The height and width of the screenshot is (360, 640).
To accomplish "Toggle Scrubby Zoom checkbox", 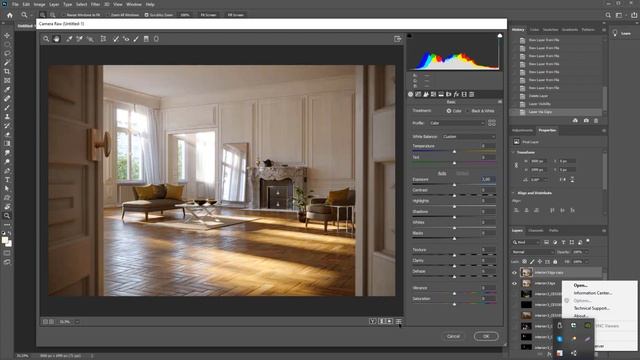I will (147, 15).
